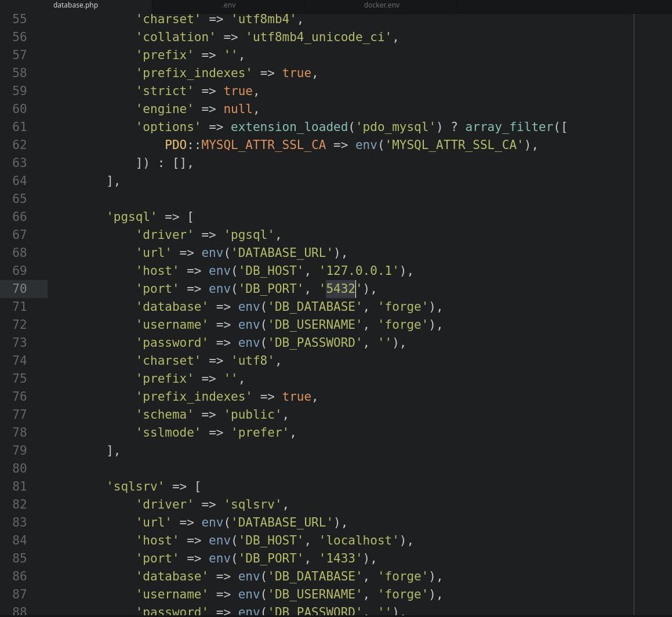Viewport: 672px width, 617px height.
Task: Click the 'sslmode' key on line 78
Action: [x=168, y=432]
